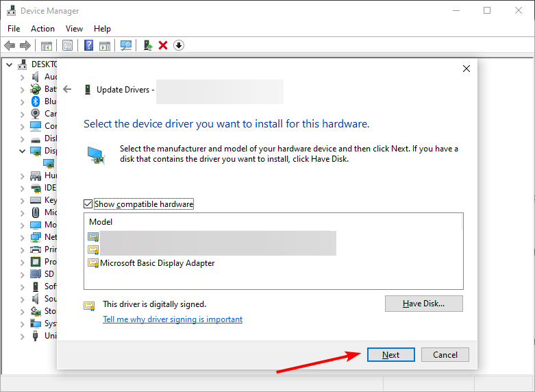
Task: Click the Have Disk button
Action: (424, 304)
